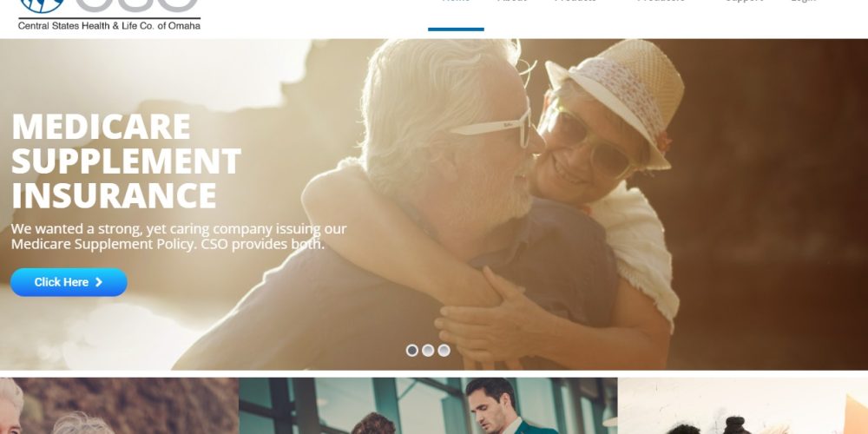Click the CSO globe logo icon

pyautogui.click(x=42, y=5)
